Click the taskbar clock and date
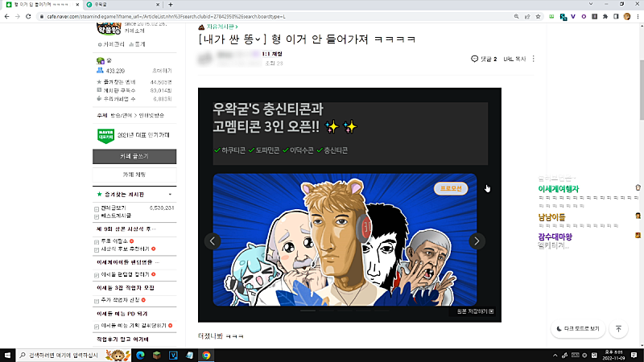This screenshot has width=644, height=362. click(x=613, y=355)
